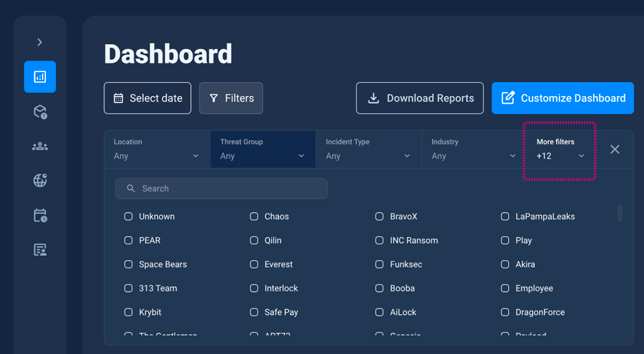The width and height of the screenshot is (644, 354).
Task: Open the Location dropdown
Action: [157, 149]
